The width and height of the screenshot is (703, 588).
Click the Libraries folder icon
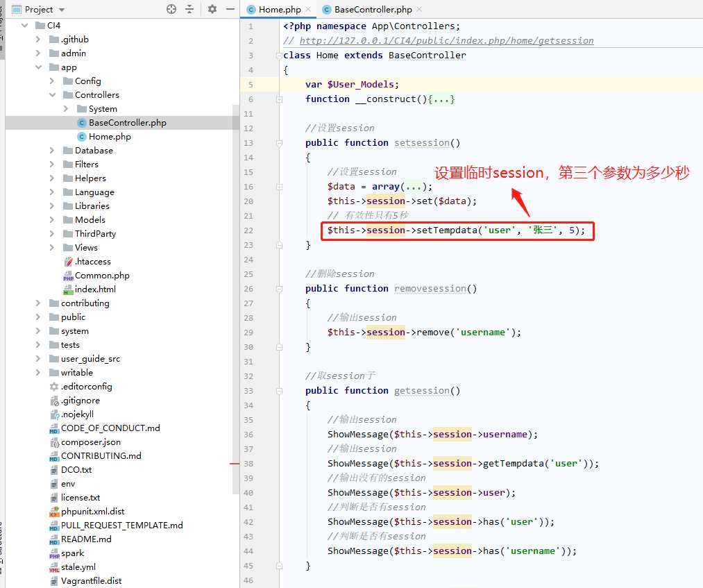click(68, 206)
